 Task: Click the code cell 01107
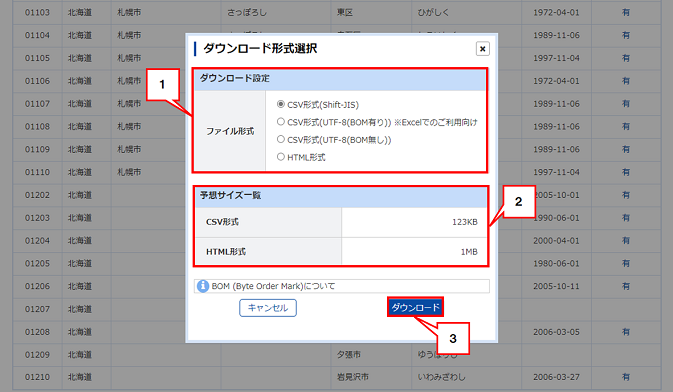[37, 103]
